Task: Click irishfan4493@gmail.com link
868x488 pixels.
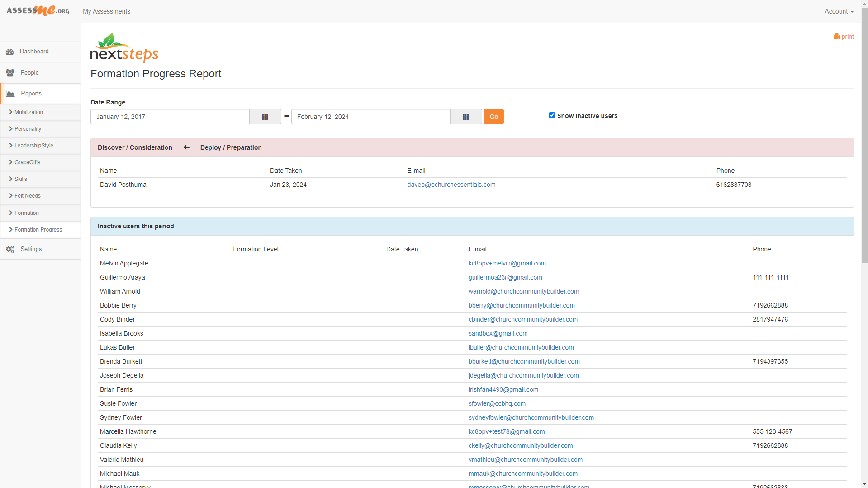Action: point(503,389)
